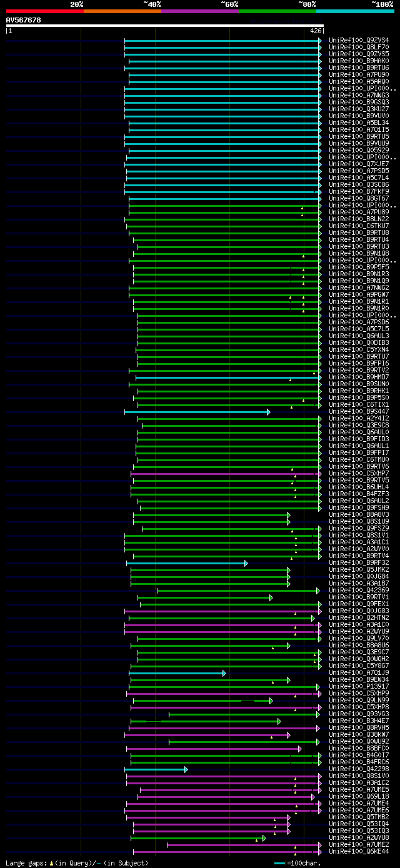Viewport: 400px width, 868px height.
Task: Select the UniRef100_Q2HTN2 label
Action: click(x=359, y=617)
